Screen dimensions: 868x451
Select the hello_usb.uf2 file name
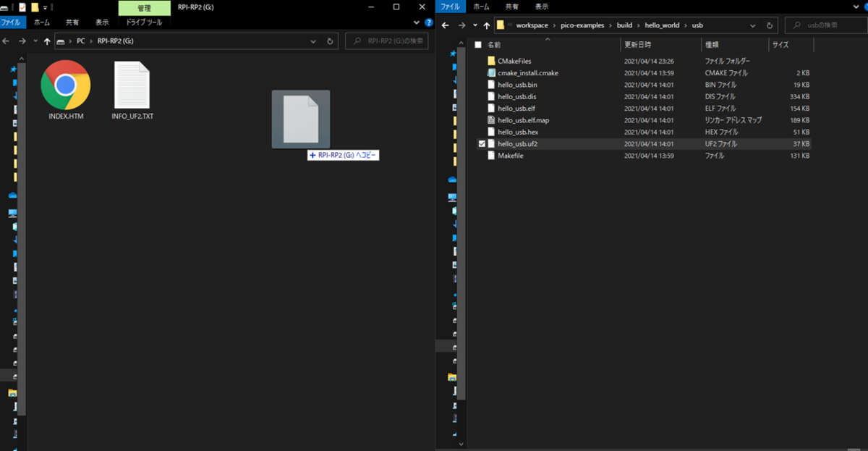point(517,144)
